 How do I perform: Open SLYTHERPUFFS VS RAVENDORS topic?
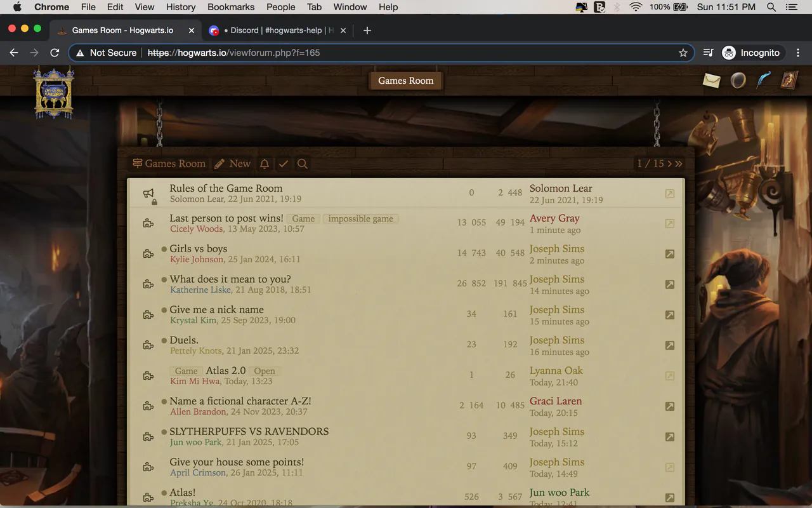click(249, 432)
